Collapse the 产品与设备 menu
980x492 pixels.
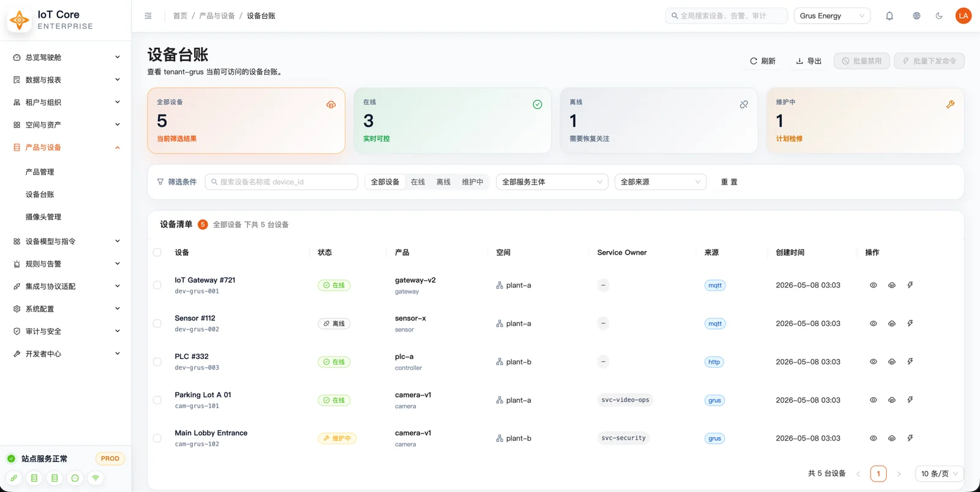pyautogui.click(x=66, y=148)
